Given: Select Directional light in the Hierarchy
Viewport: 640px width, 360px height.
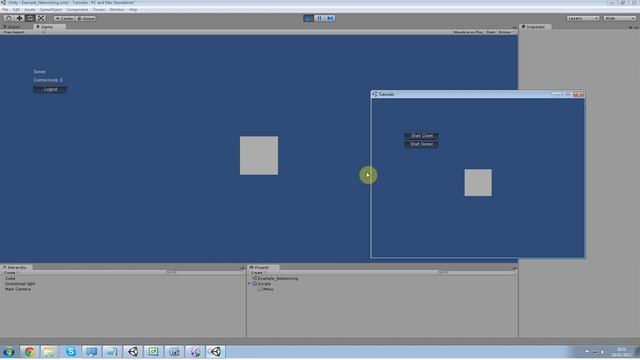Looking at the screenshot, I should pos(20,284).
